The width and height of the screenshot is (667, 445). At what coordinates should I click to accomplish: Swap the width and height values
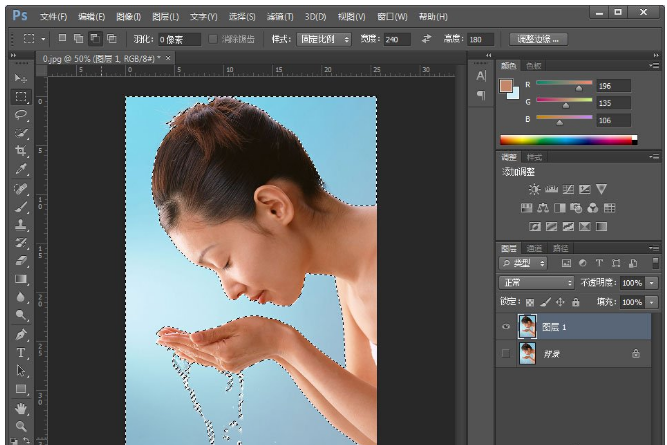pyautogui.click(x=426, y=39)
